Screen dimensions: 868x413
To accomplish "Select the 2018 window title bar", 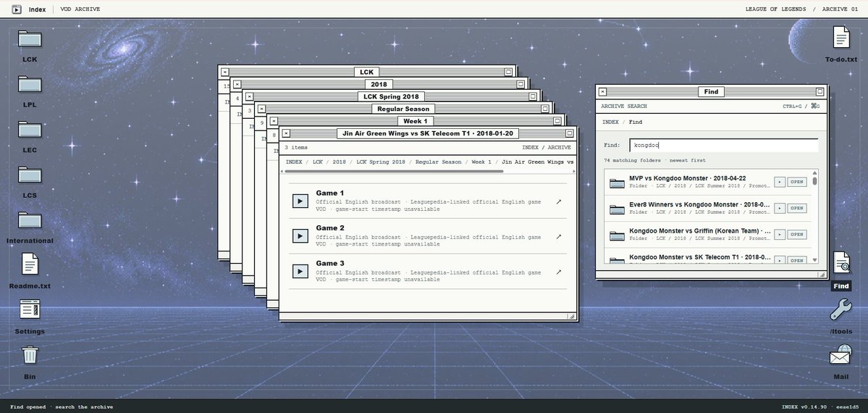I will [379, 84].
